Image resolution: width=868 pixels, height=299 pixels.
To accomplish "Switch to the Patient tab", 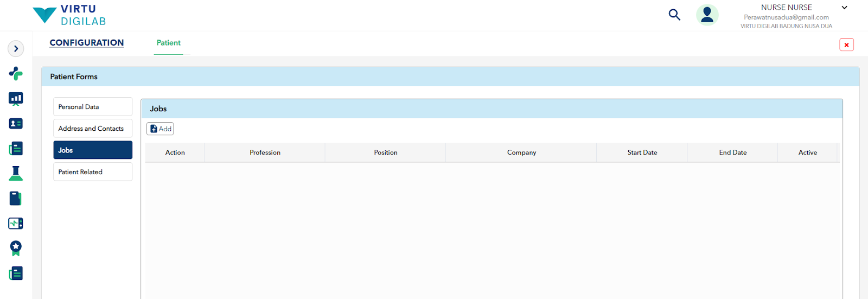I will coord(169,43).
